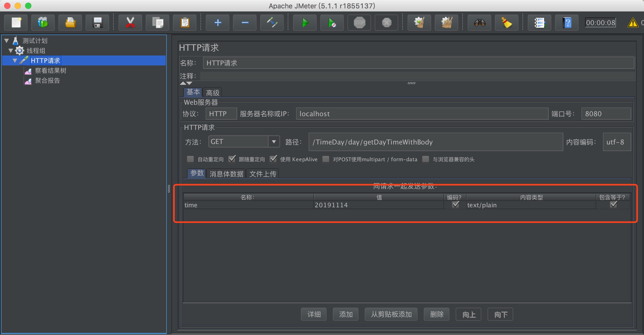
Task: Enable 与浏览器兼容的头 checkbox
Action: coord(425,159)
